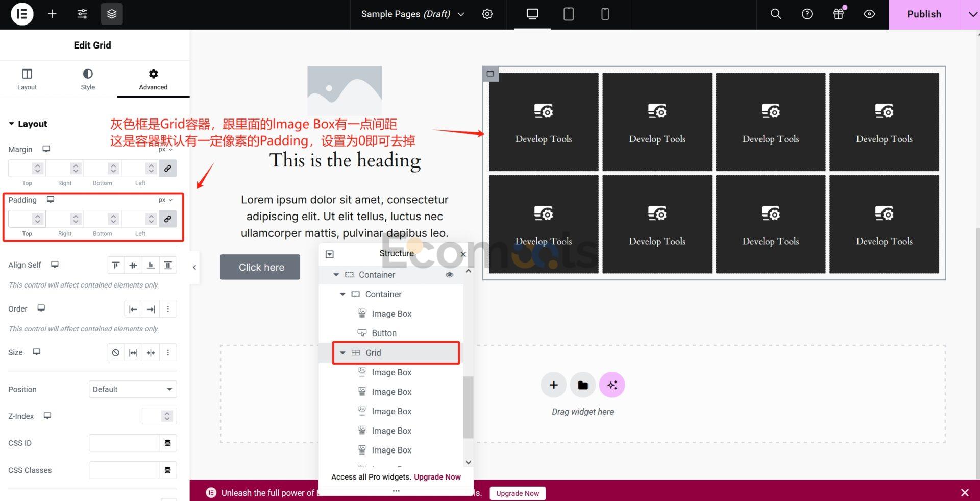This screenshot has width=980, height=501.
Task: Open the Sample Pages document dropdown
Action: coord(413,14)
